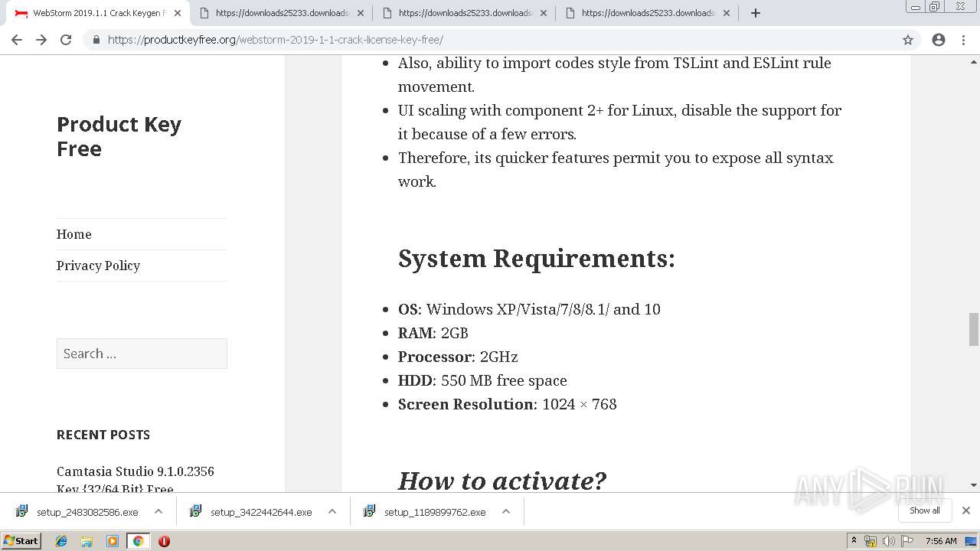Click the 'RAM: 2GB' line
The height and width of the screenshot is (551, 980).
tap(433, 333)
